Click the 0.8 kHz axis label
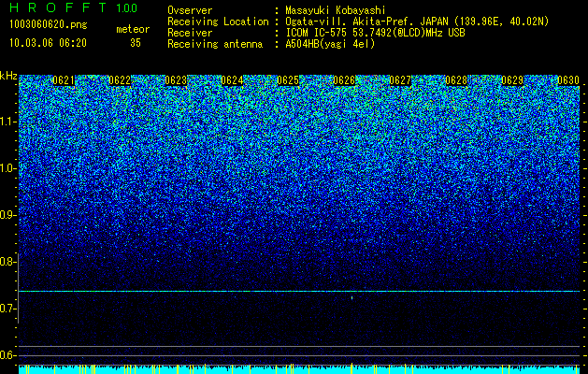Image resolution: width=588 pixels, height=374 pixels. click(7, 262)
